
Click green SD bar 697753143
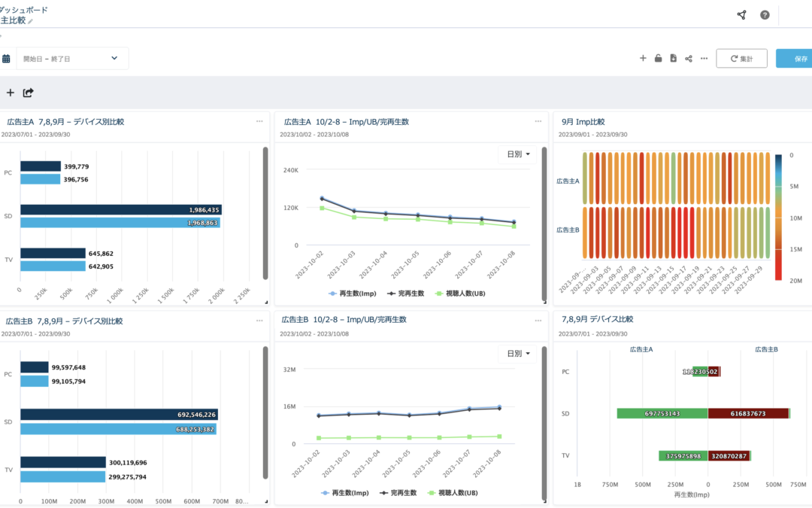662,413
